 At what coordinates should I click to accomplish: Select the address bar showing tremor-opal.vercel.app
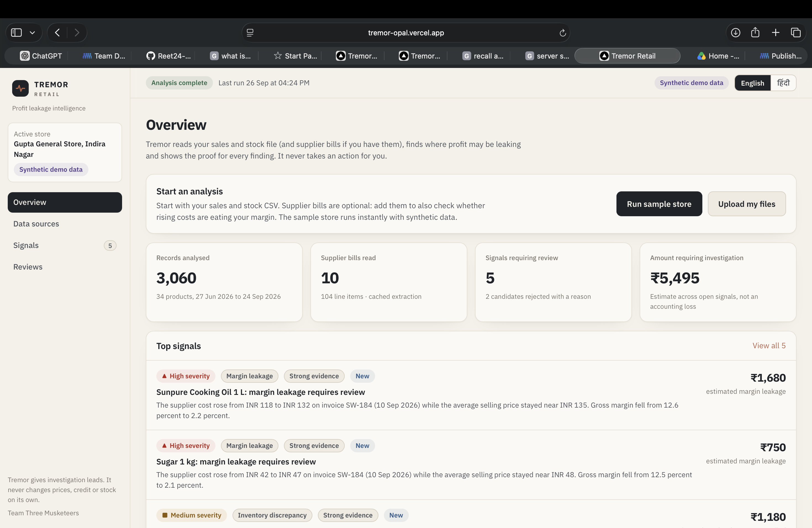click(x=406, y=33)
